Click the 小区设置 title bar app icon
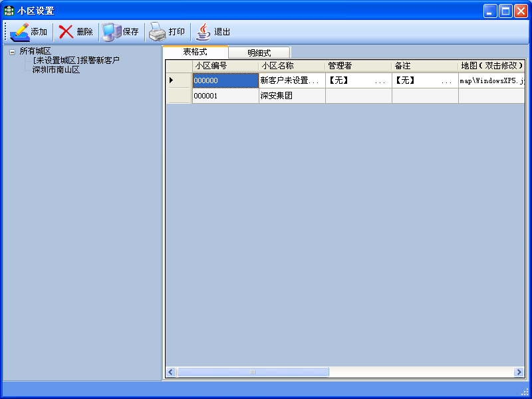The height and width of the screenshot is (399, 532). [x=9, y=11]
